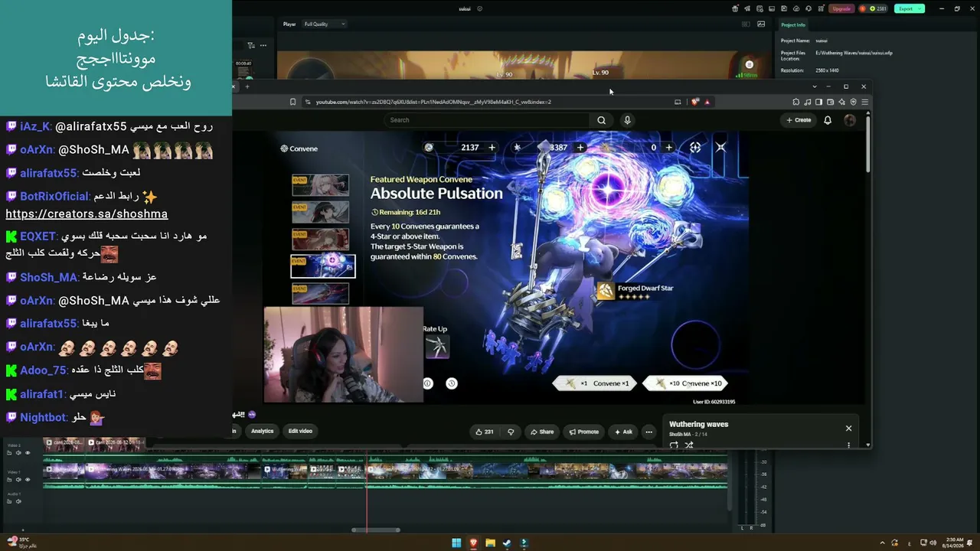Click the Filmora gift box icon
Screen dimensions: 980x551
tap(735, 8)
